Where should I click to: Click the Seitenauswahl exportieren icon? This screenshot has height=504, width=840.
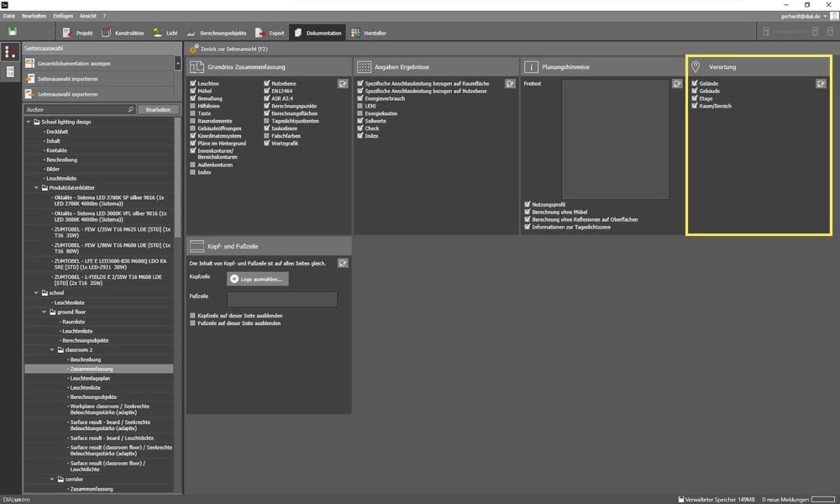30,94
